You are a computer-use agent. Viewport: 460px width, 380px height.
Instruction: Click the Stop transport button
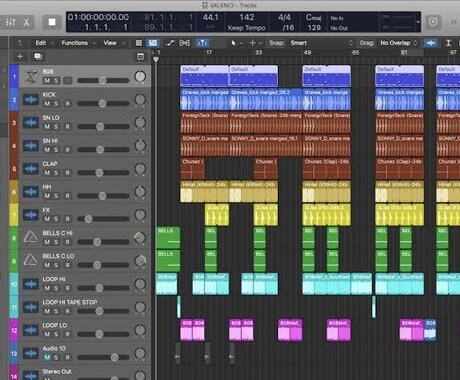(52, 22)
